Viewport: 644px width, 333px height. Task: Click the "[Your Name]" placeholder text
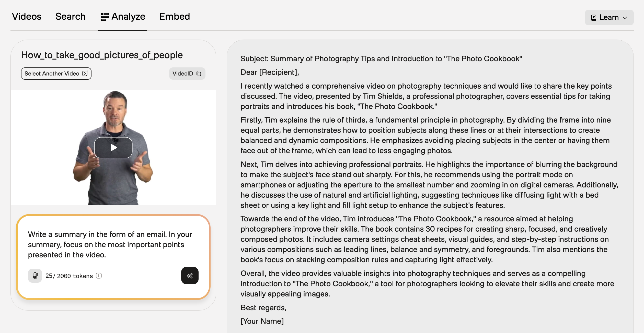262,321
